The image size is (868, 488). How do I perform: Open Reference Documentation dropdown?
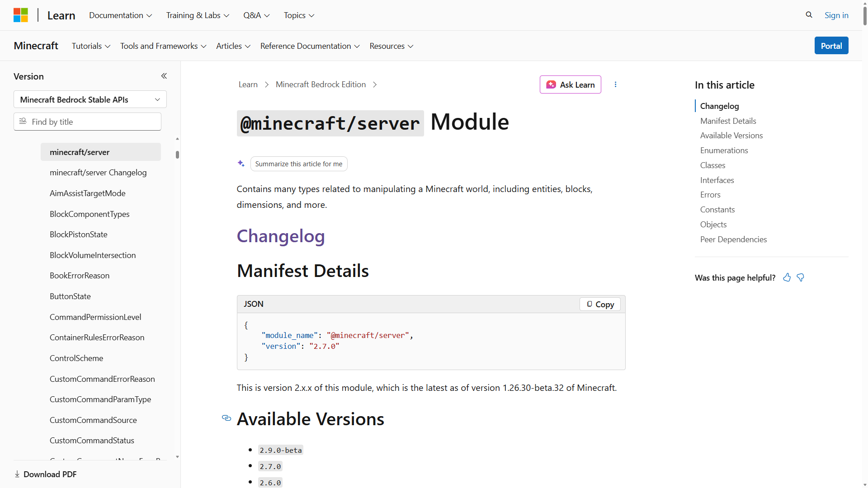[310, 46]
